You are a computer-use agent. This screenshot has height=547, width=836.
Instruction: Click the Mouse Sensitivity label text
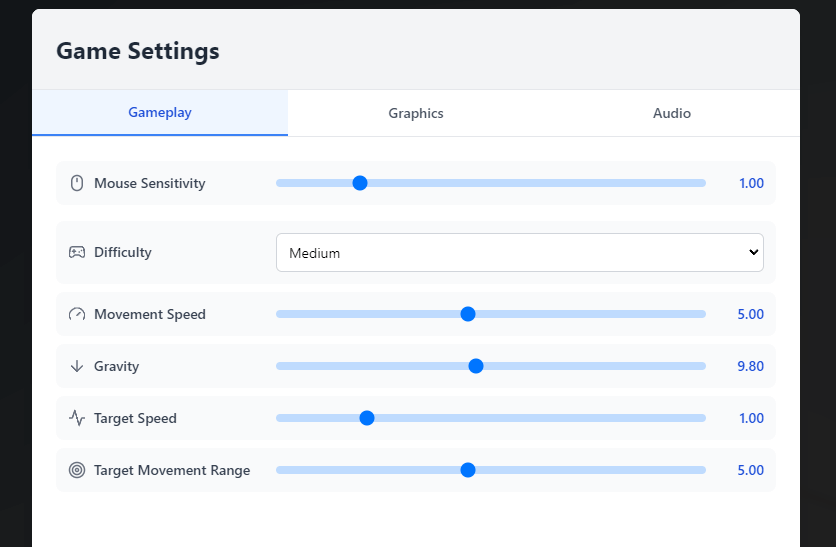tap(149, 183)
